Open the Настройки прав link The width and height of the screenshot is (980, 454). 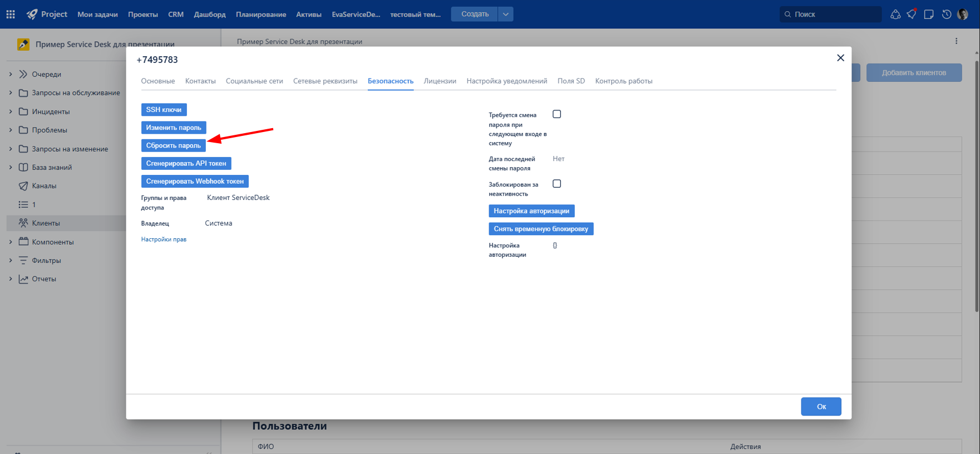click(x=164, y=240)
